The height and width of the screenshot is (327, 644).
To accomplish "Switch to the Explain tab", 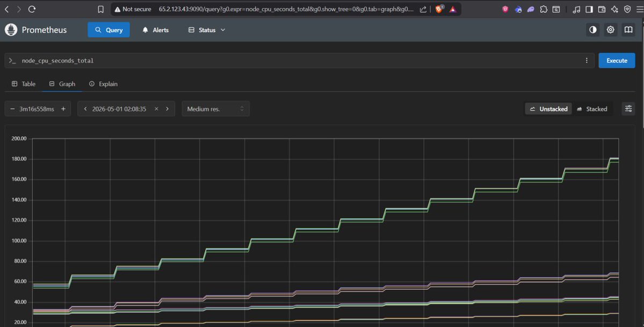I will coord(104,84).
